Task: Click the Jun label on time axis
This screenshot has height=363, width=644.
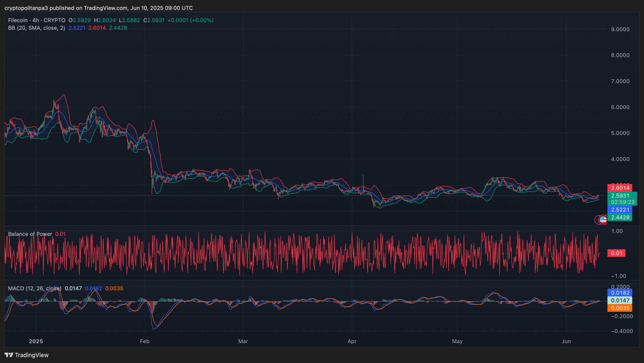Action: pos(566,341)
